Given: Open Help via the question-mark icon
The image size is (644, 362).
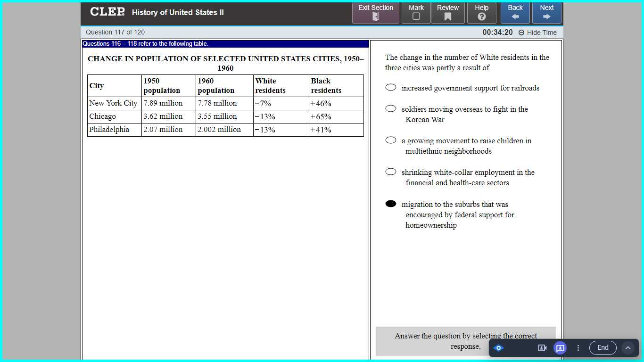Looking at the screenshot, I should [x=481, y=16].
